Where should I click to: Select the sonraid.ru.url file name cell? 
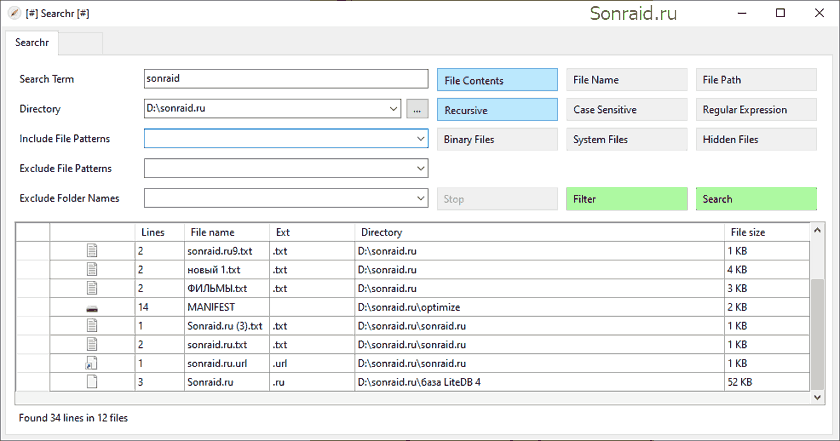click(227, 363)
